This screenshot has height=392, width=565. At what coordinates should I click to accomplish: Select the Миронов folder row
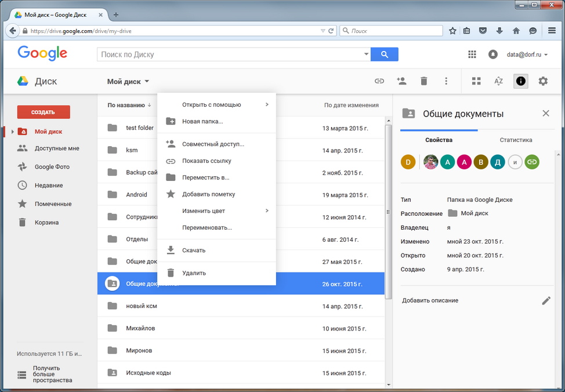(241, 351)
